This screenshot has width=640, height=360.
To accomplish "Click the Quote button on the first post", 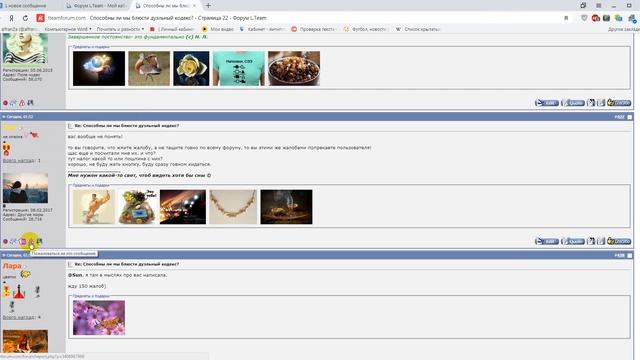I will tap(573, 102).
